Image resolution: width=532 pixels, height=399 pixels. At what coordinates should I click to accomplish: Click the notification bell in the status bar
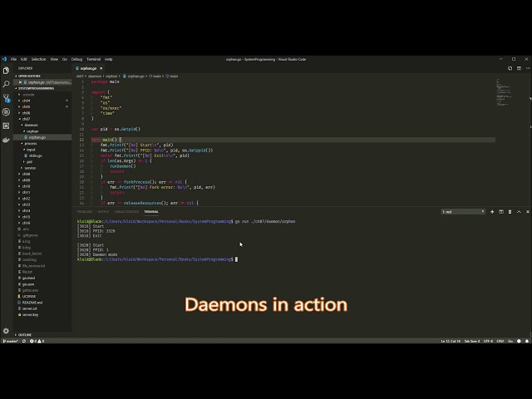(x=527, y=341)
